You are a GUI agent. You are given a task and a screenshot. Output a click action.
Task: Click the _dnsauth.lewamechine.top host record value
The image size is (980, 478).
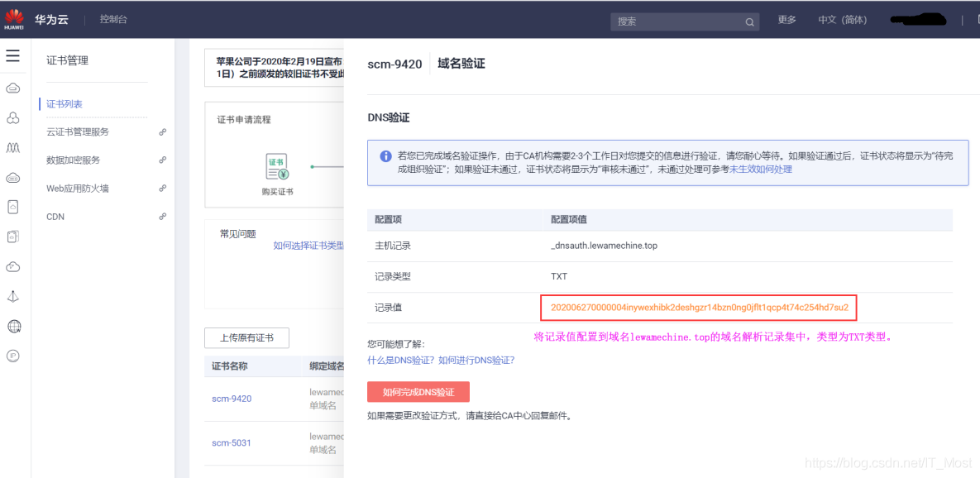[604, 246]
